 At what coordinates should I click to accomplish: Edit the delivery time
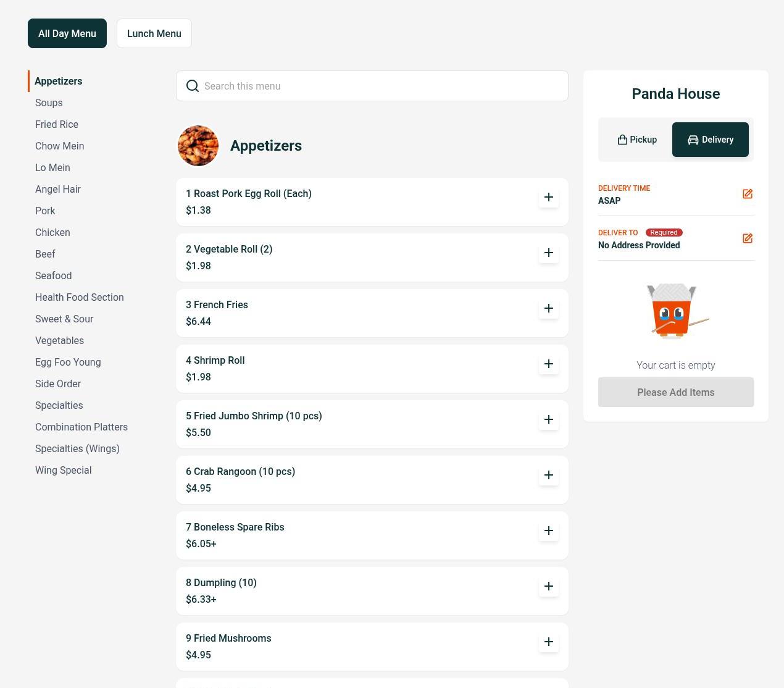(748, 194)
